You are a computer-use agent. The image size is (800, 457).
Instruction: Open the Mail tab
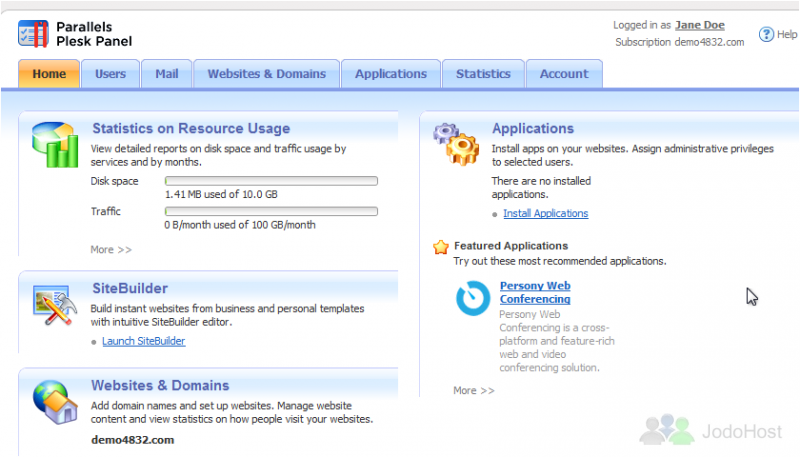[x=167, y=74]
